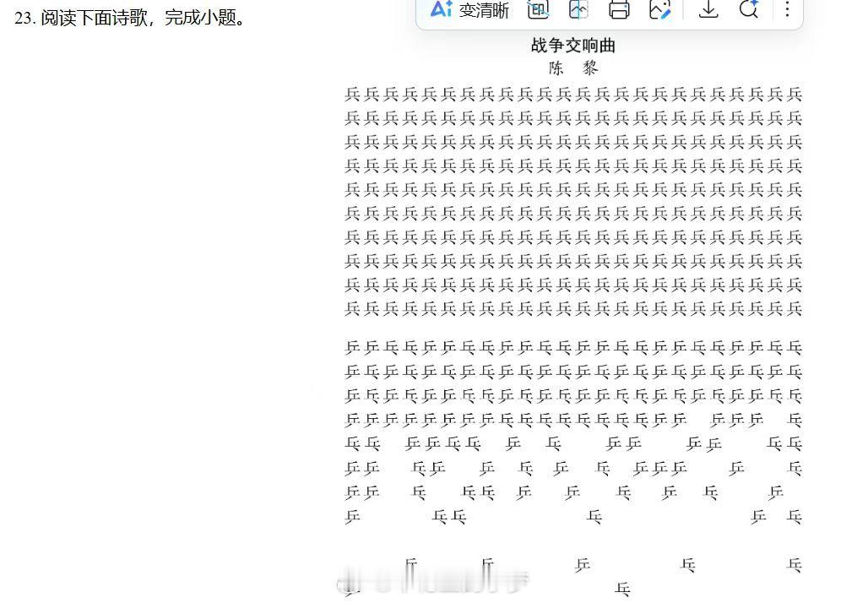868x603 pixels.
Task: Click a 乒 character in stanza two
Action: [350, 347]
